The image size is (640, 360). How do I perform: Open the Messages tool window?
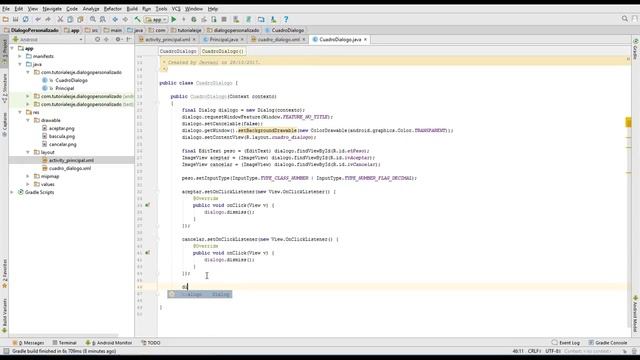pos(28,343)
